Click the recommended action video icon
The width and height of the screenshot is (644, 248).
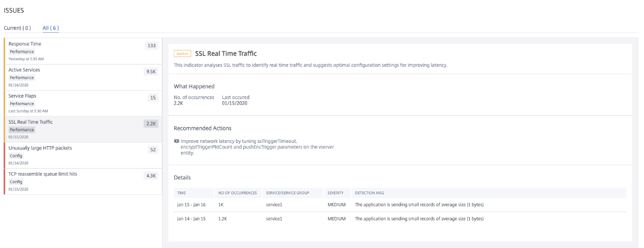[176, 141]
